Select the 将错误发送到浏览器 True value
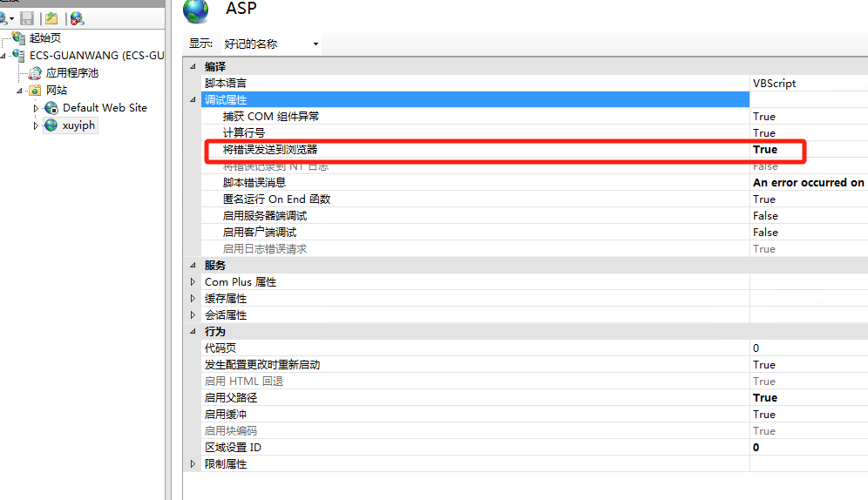868x500 pixels. (x=765, y=150)
